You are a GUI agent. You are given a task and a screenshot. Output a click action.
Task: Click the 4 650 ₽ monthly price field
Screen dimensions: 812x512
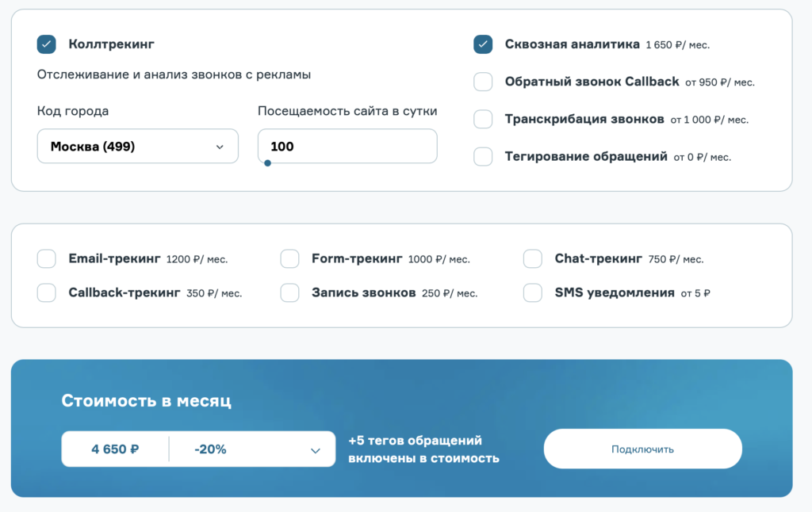pyautogui.click(x=116, y=449)
